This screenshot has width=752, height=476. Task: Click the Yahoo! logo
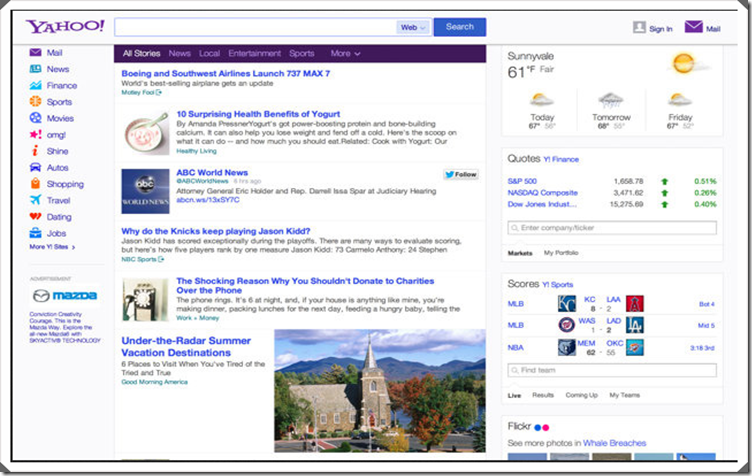click(65, 26)
